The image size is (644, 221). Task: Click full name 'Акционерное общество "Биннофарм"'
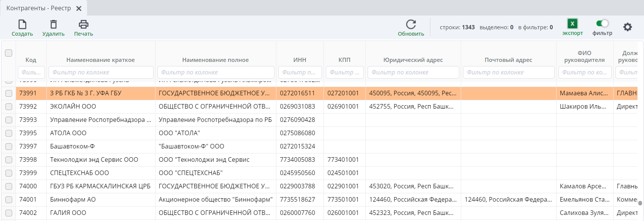[x=216, y=200]
